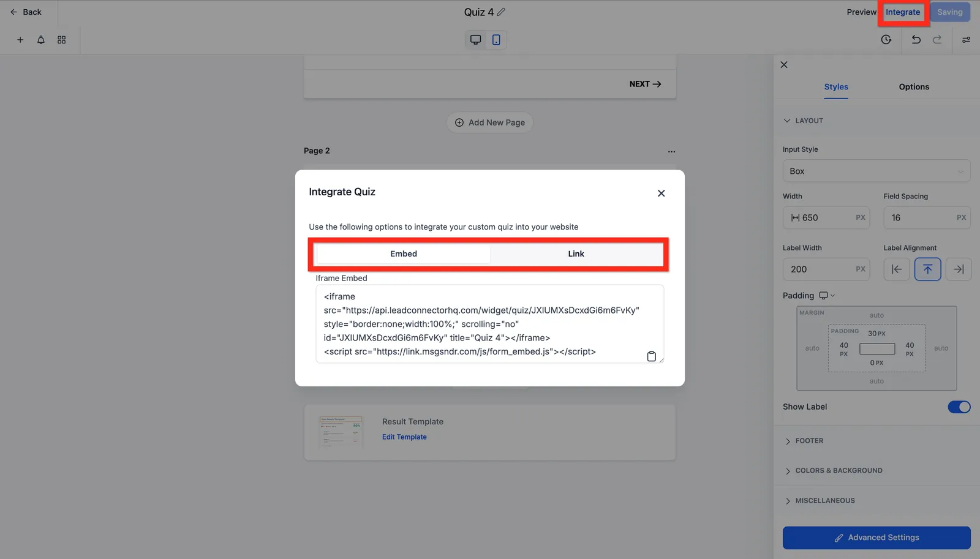
Task: Click the Width 650 input field
Action: (x=826, y=218)
